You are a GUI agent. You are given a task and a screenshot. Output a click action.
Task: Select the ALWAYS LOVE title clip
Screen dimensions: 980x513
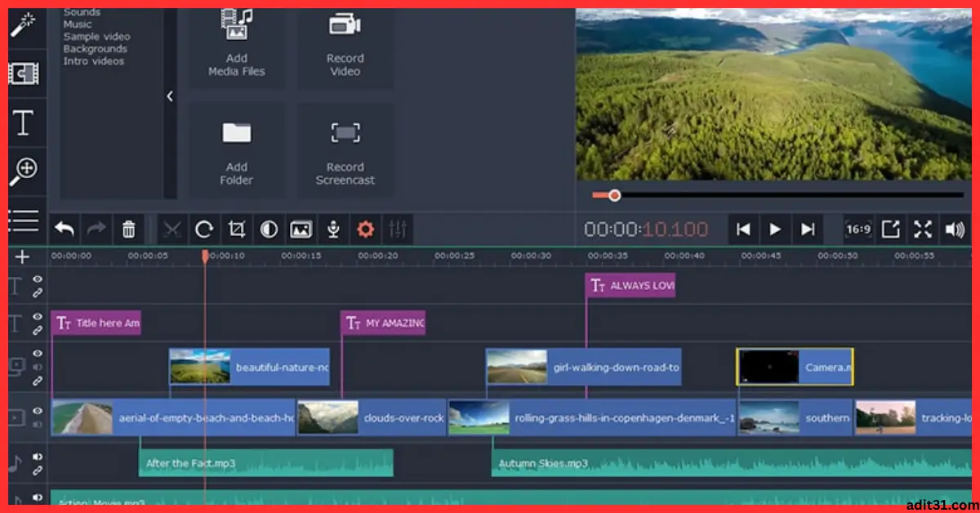[630, 285]
